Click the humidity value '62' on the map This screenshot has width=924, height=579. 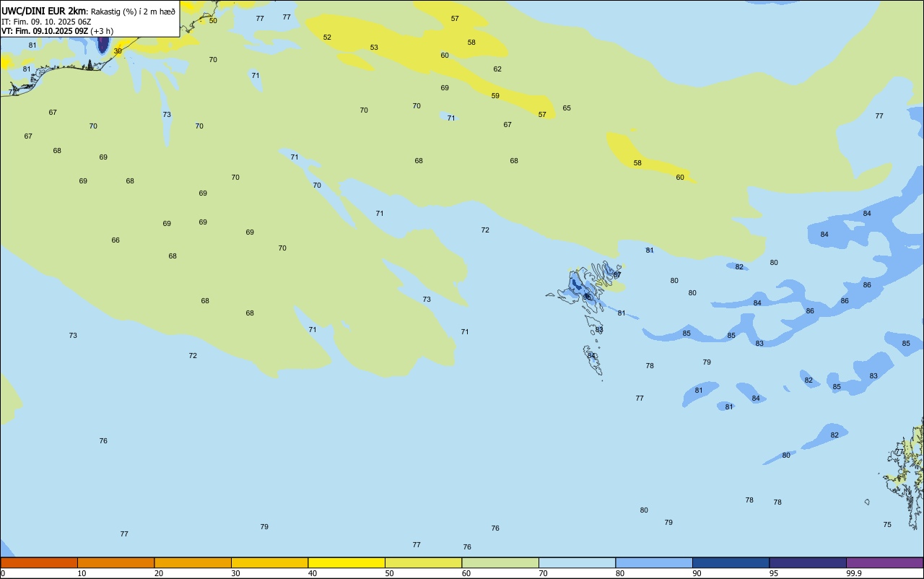click(x=497, y=69)
